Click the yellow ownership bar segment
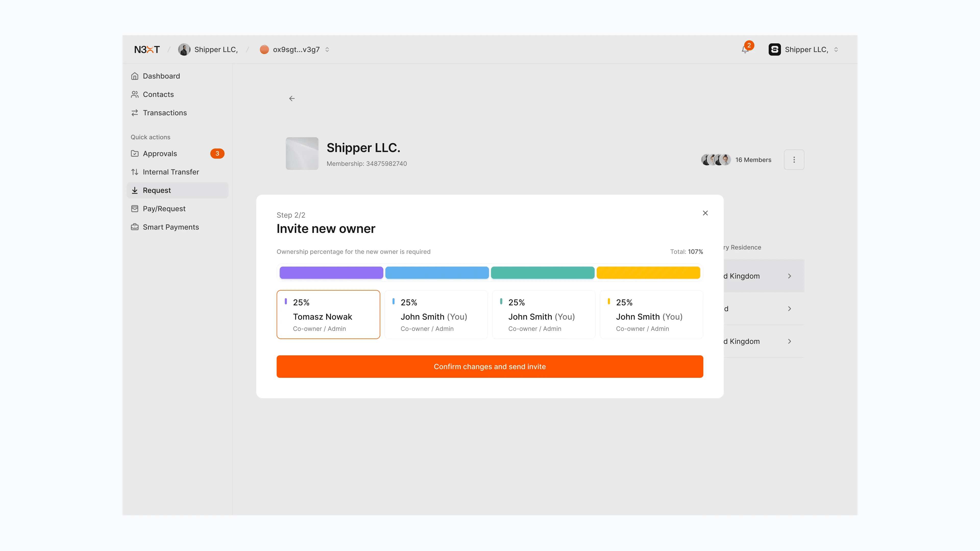Viewport: 980px width, 551px height. click(648, 273)
